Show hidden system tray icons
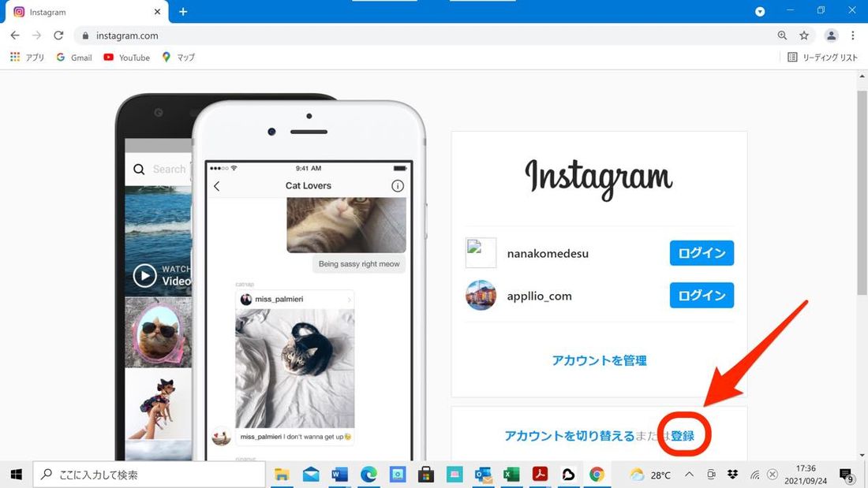 689,474
